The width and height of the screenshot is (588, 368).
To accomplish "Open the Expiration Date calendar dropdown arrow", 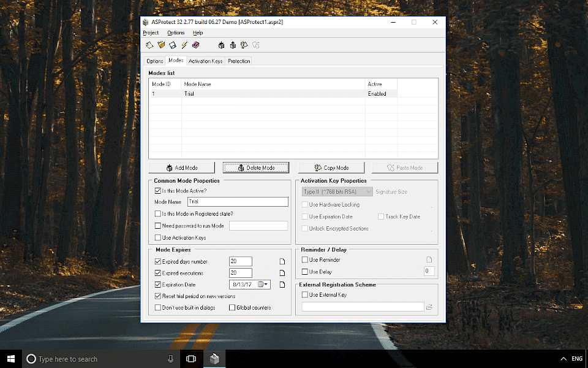I will click(x=266, y=285).
